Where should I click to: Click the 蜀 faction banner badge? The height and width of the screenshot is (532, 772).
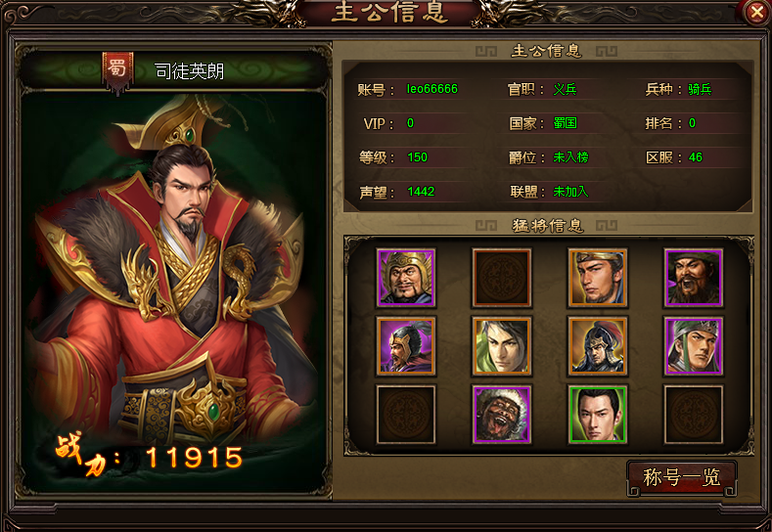pos(117,71)
